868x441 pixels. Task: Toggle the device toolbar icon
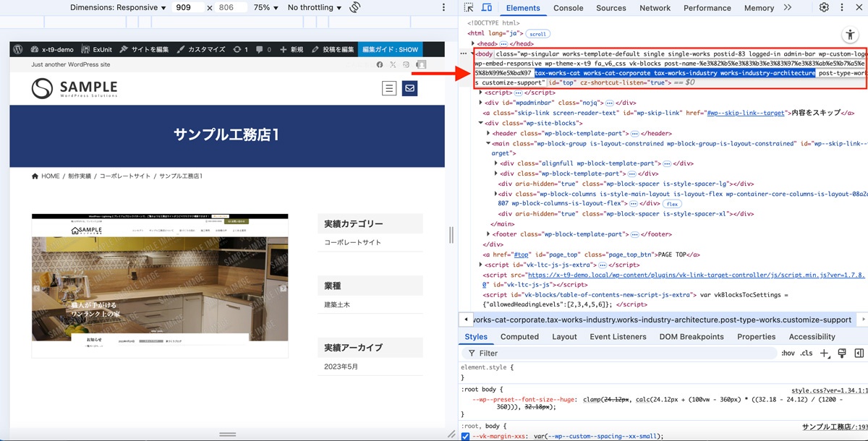(487, 8)
